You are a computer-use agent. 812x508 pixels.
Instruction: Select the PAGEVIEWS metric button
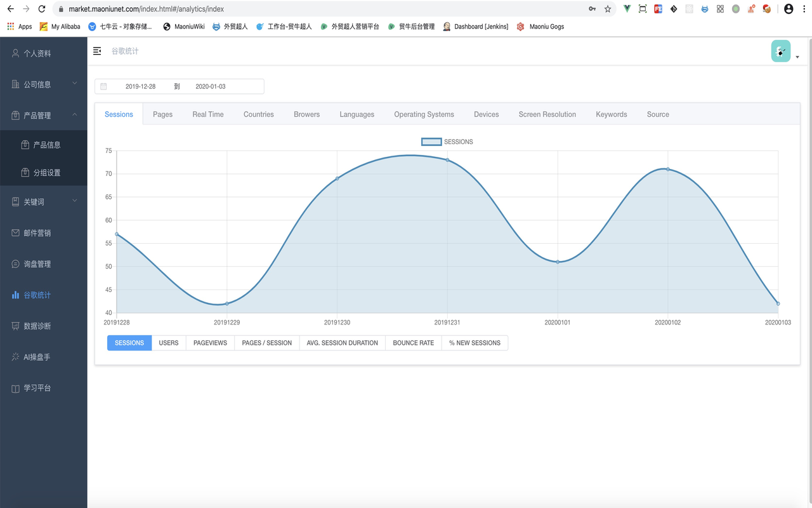210,343
